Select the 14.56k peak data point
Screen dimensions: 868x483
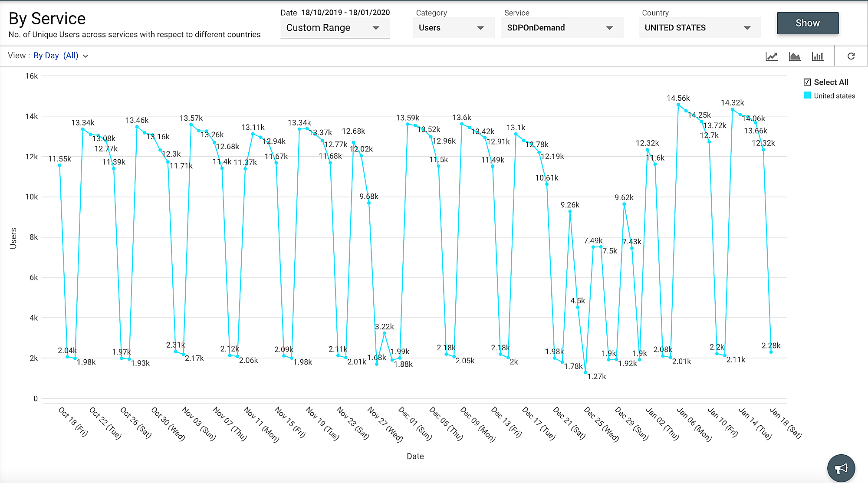(x=678, y=104)
